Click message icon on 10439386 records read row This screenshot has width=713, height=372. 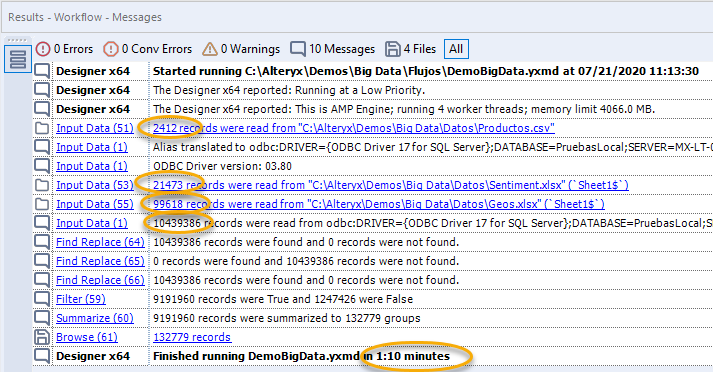42,223
